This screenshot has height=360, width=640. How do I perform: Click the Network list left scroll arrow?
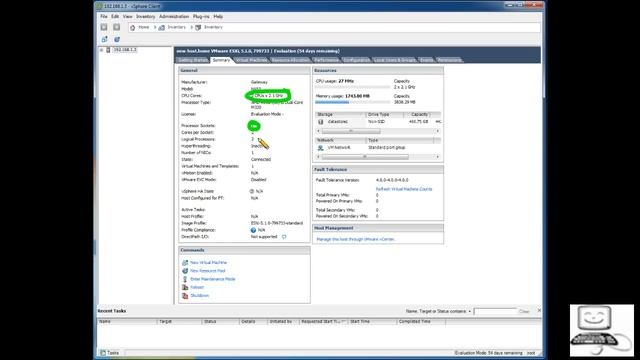pos(318,157)
